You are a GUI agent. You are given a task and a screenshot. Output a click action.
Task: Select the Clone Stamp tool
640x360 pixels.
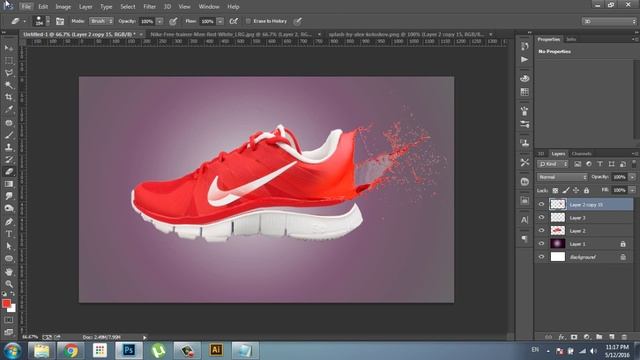[9, 147]
